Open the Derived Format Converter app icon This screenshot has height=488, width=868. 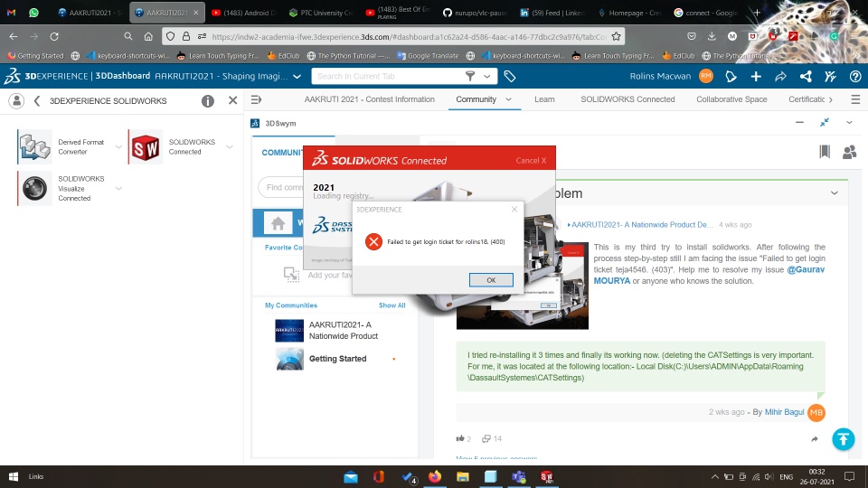tap(35, 146)
